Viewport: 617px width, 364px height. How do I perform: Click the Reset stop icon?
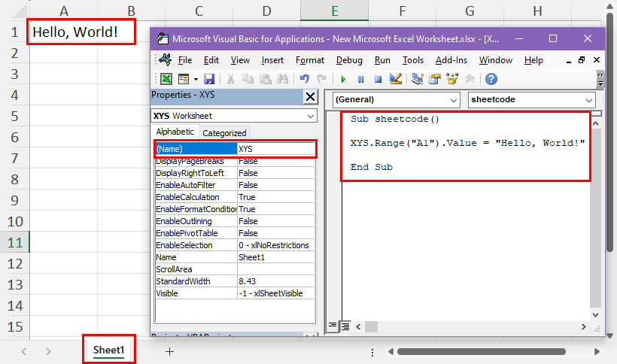378,80
